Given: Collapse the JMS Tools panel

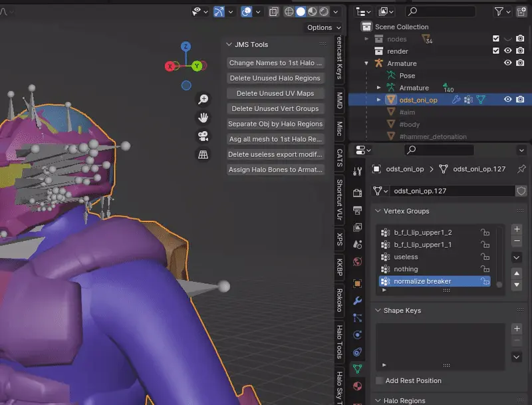Looking at the screenshot, I should (x=229, y=45).
